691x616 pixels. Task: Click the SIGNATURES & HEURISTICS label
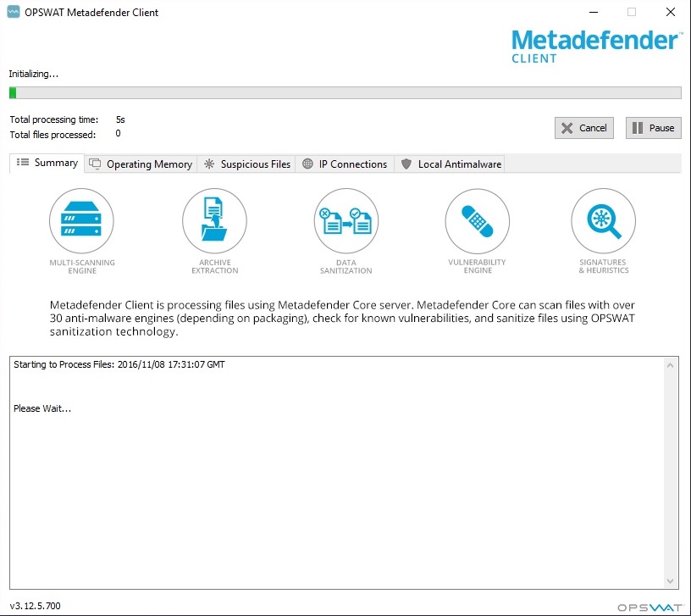coord(603,266)
